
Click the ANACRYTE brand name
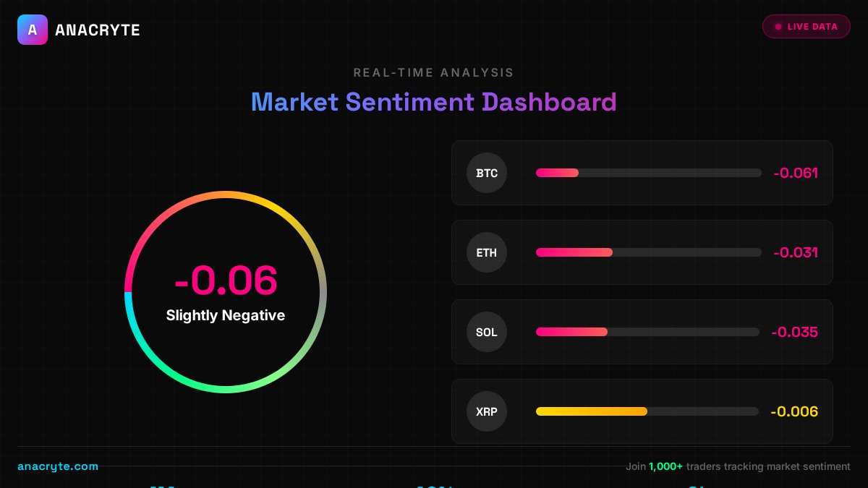point(98,30)
